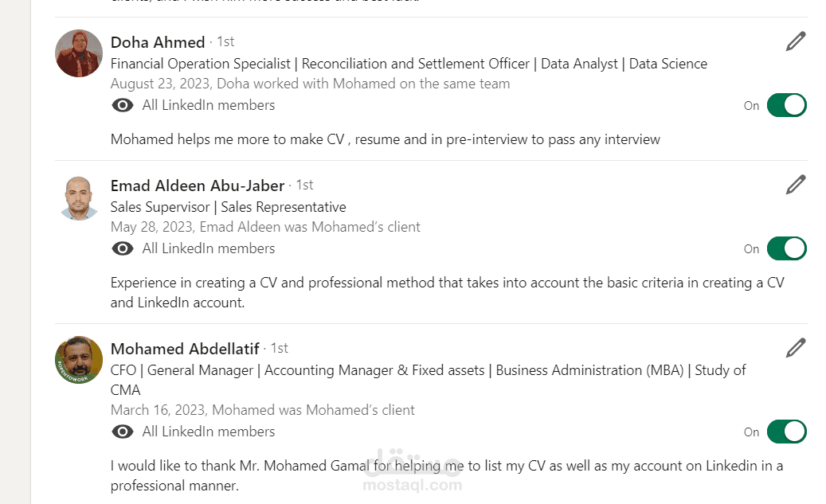826x504 pixels.
Task: Open the Emad Aldeen Abu-Jaber name link
Action: (198, 186)
